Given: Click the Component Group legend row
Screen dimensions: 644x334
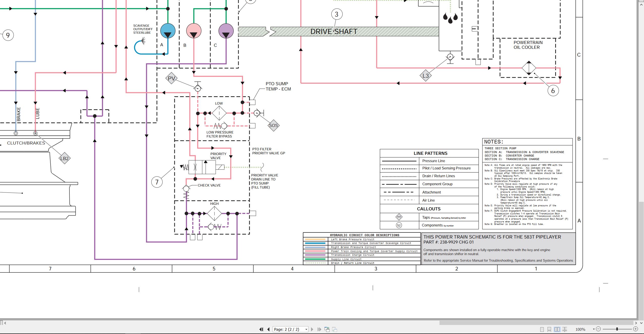Looking at the screenshot, I should click(429, 184).
